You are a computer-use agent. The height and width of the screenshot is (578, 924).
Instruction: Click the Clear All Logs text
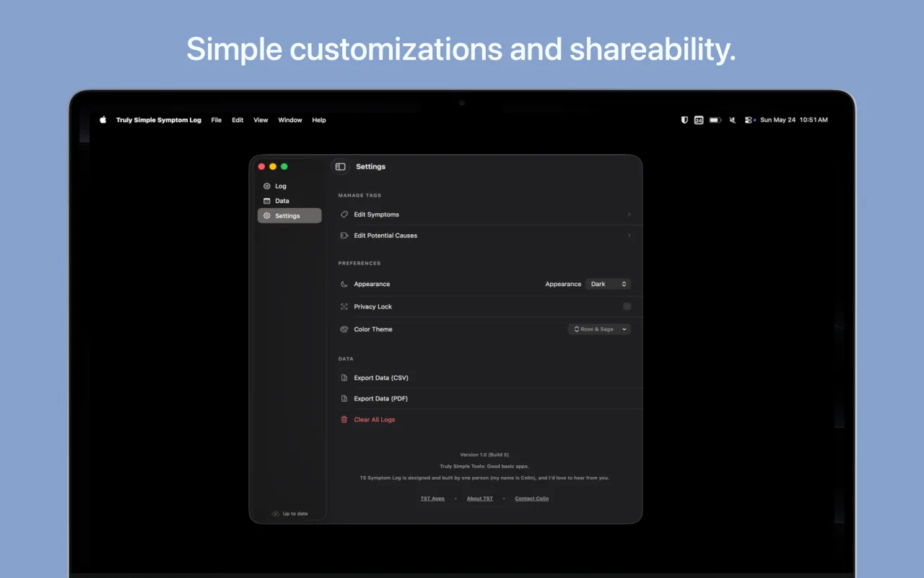[375, 420]
